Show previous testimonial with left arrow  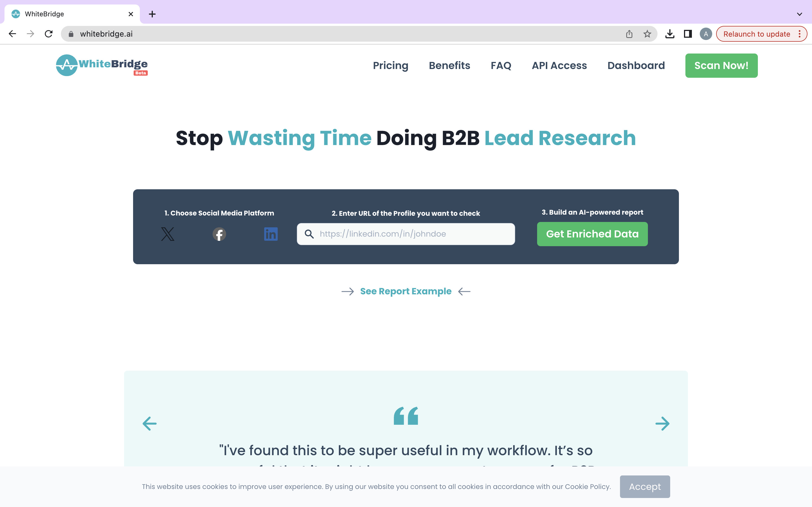150,424
